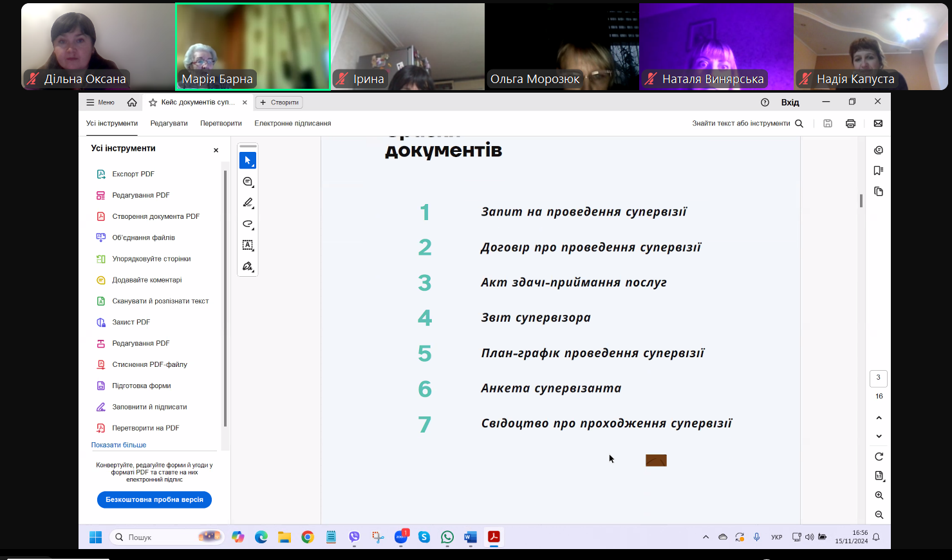
Task: Click Безкоштовна пробна версія button
Action: tap(154, 499)
